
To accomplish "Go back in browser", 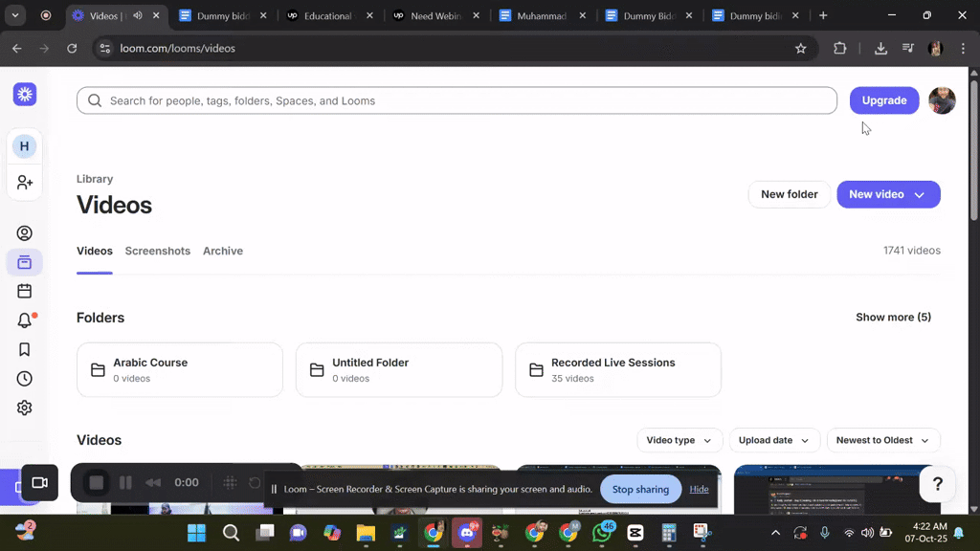I will (17, 48).
